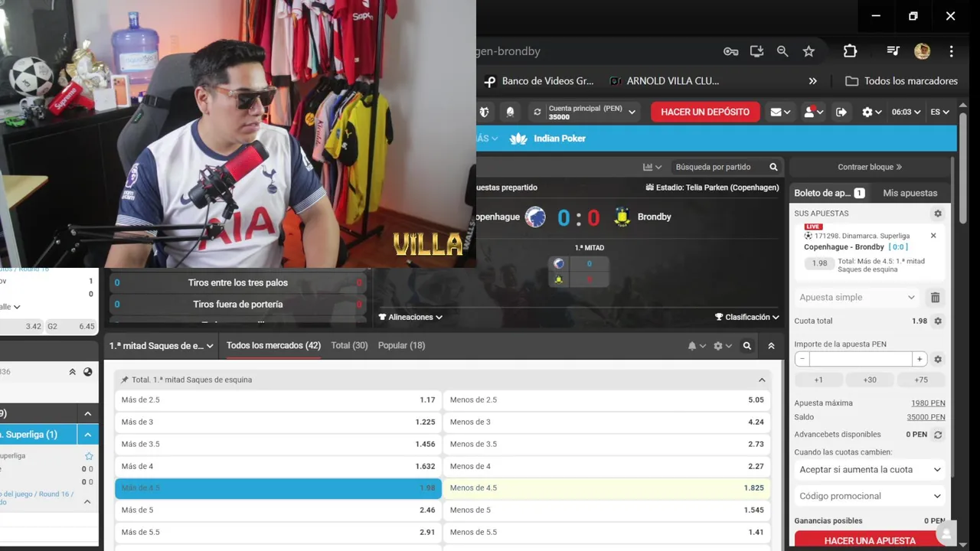
Task: Open the ARNOLD VILLA CLU bookmark
Action: [x=664, y=81]
